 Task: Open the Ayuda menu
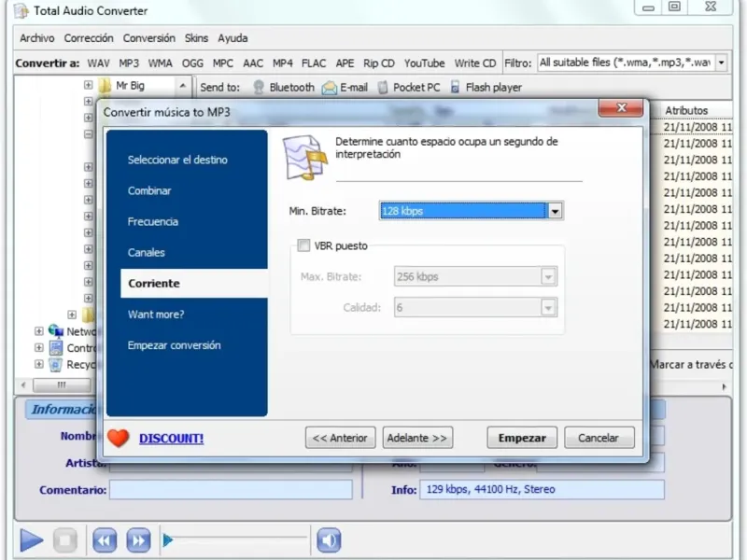[x=233, y=38]
